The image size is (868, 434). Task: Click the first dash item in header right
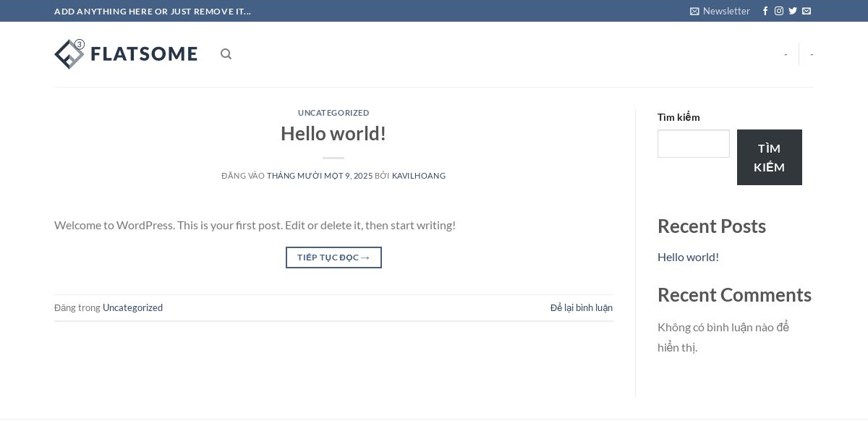786,54
